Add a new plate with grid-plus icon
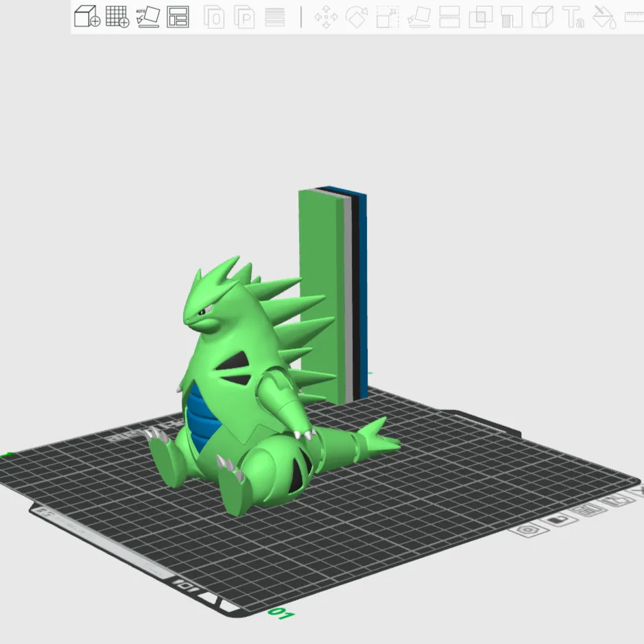Viewport: 644px width, 644px height. coord(117,17)
